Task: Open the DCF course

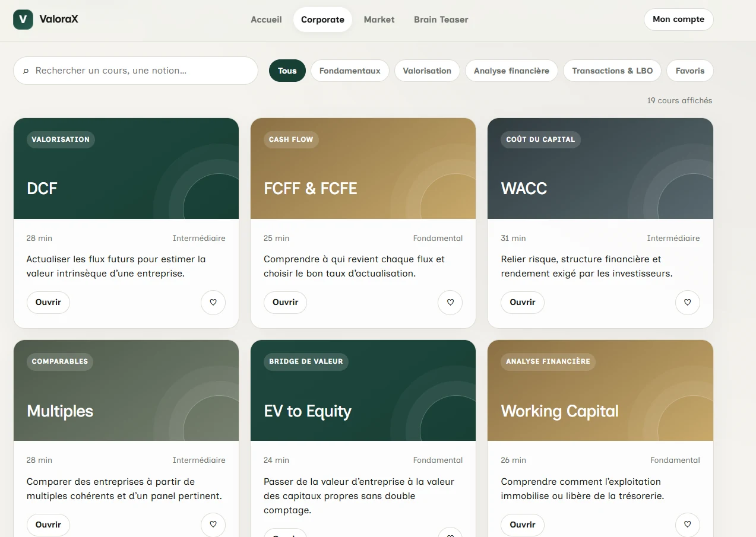Action: click(48, 303)
